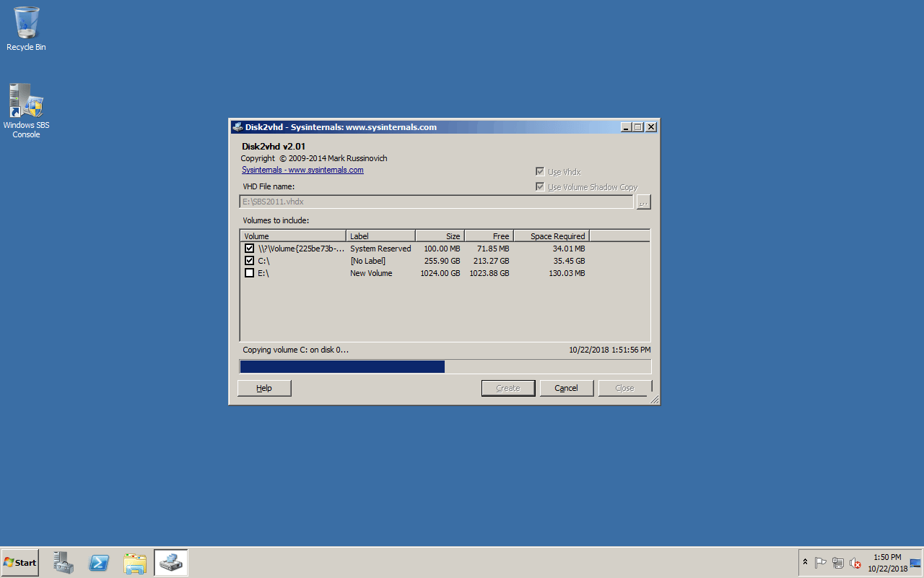The width and height of the screenshot is (924, 578).
Task: Toggle Use Volume Shadow Copy checkbox
Action: click(x=540, y=187)
